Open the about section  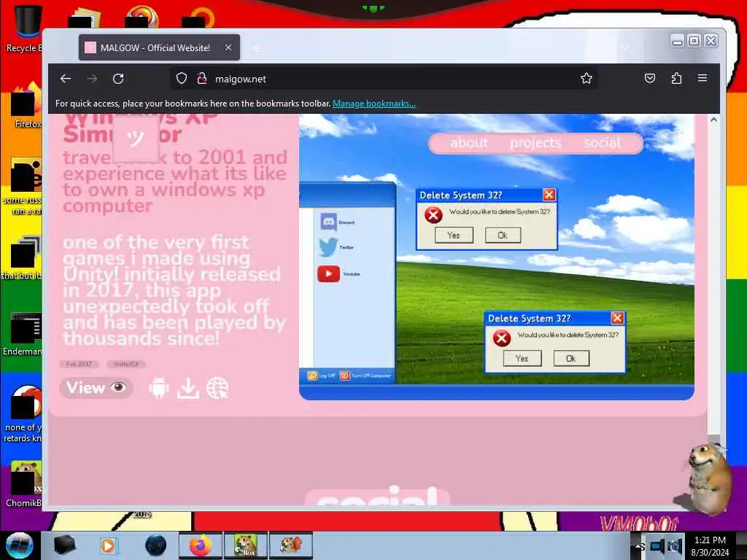pyautogui.click(x=469, y=143)
